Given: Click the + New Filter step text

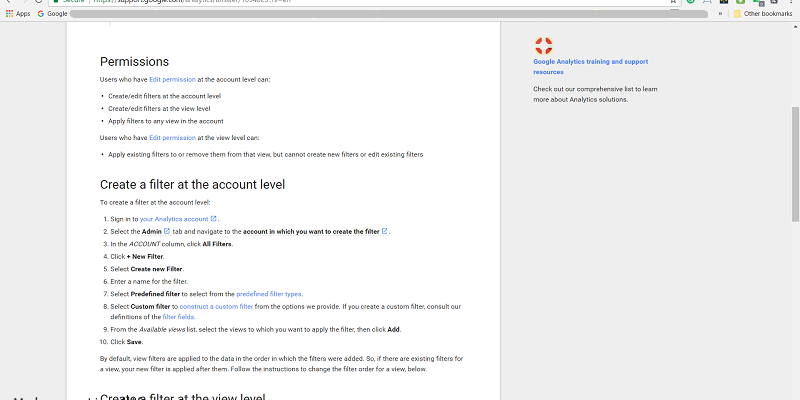Looking at the screenshot, I should tap(145, 257).
